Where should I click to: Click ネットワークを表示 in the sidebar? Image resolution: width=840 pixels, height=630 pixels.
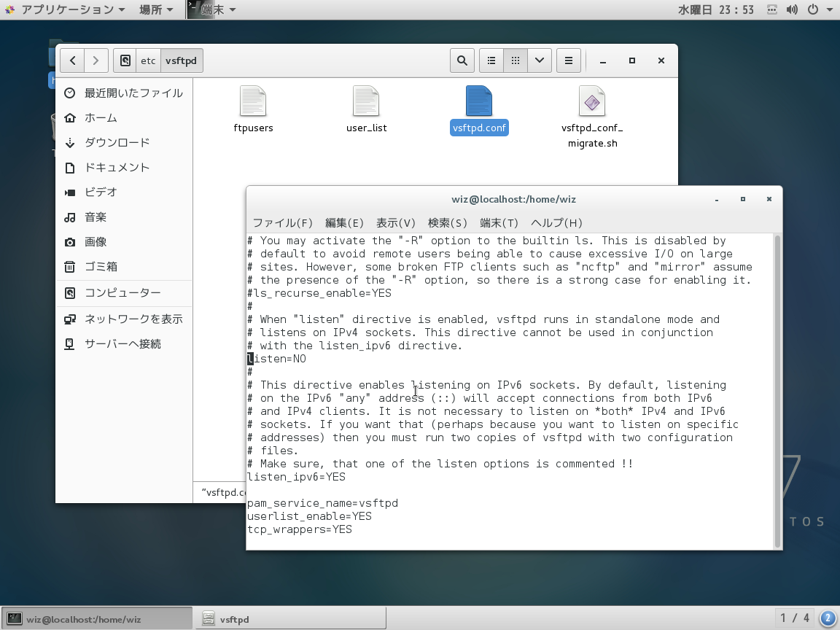coord(123,319)
